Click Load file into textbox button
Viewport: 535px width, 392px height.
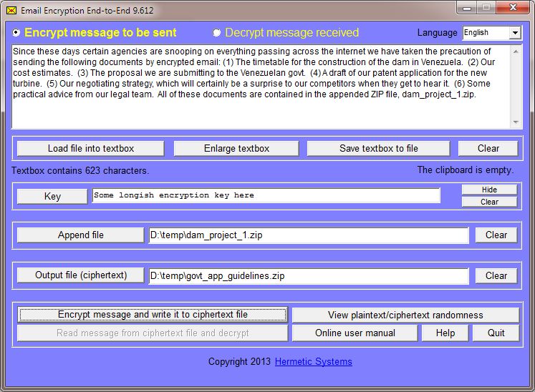tap(91, 148)
